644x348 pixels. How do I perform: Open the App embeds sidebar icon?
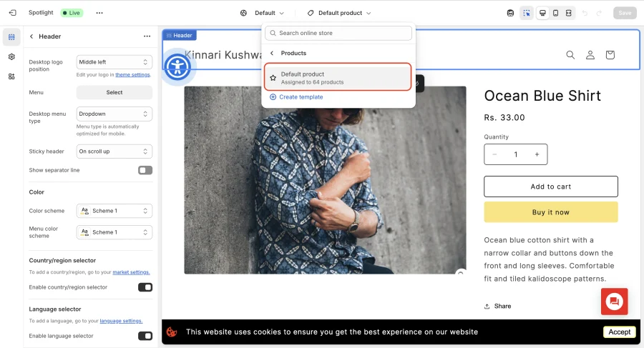(11, 76)
